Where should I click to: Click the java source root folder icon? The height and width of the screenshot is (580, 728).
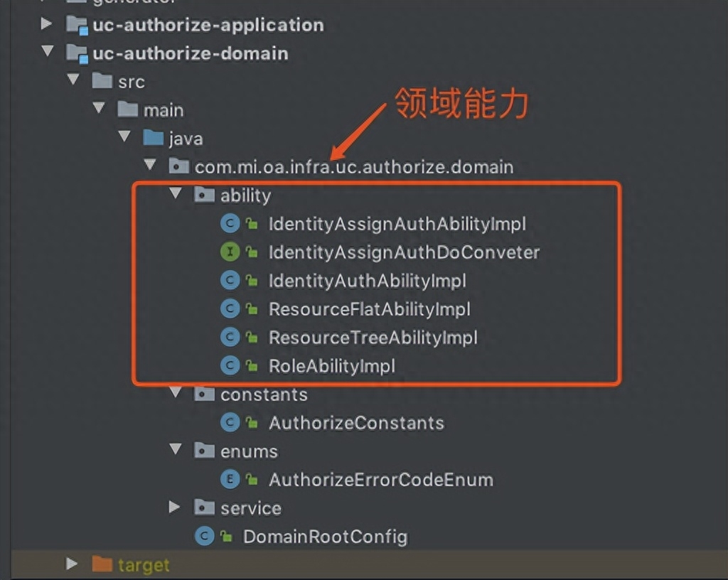coord(154,139)
